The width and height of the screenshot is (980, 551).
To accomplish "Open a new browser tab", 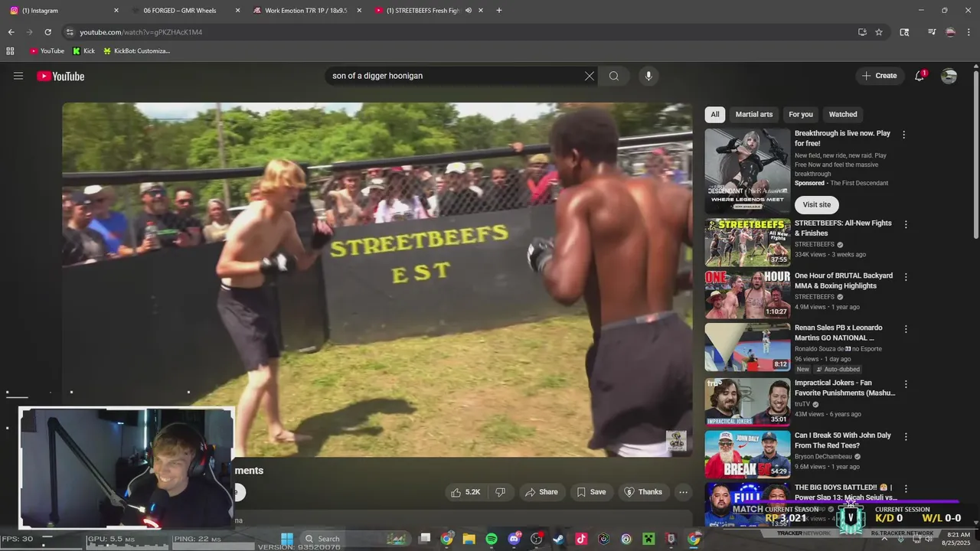I will tap(499, 11).
